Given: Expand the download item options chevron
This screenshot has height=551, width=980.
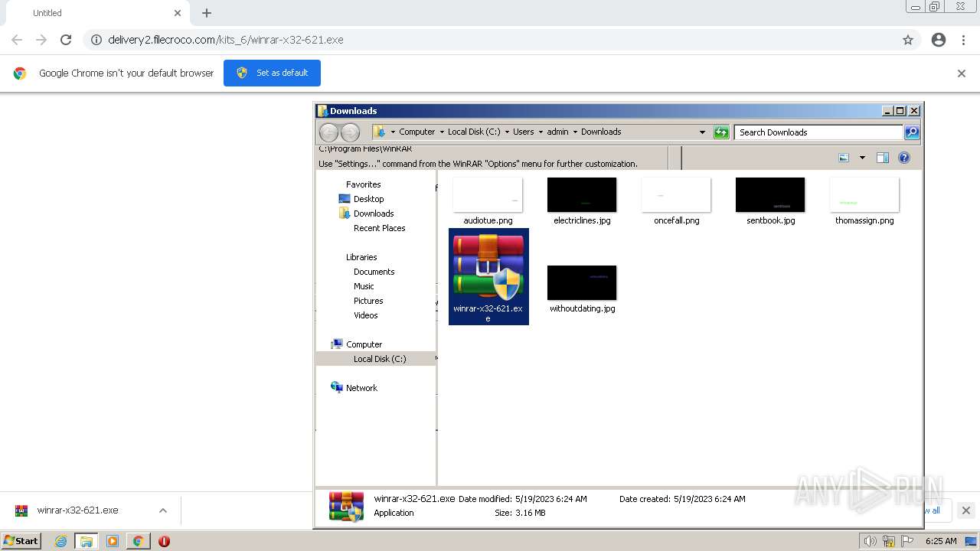Looking at the screenshot, I should pos(163,510).
